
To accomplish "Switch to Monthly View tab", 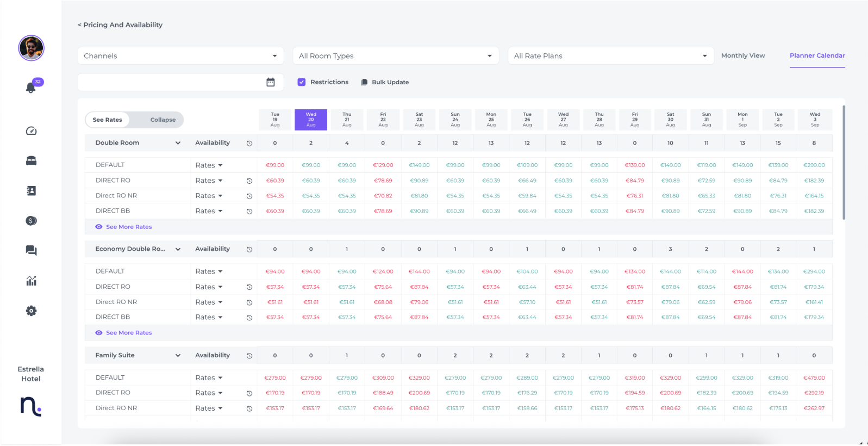I will point(742,55).
